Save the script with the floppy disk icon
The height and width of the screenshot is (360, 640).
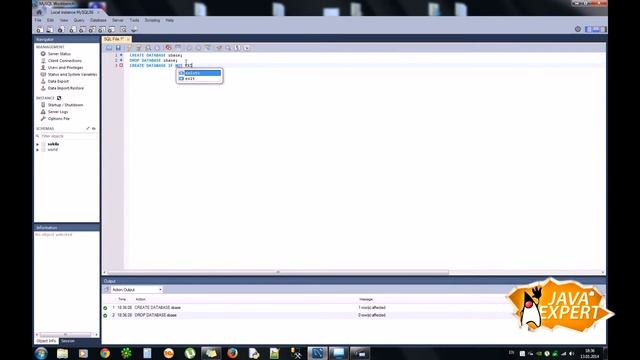118,48
